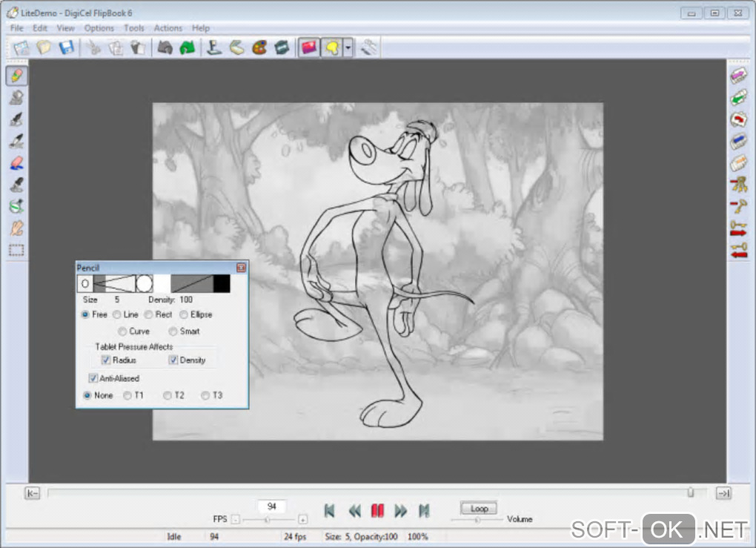This screenshot has width=756, height=548.
Task: Click the Loop button
Action: (479, 509)
